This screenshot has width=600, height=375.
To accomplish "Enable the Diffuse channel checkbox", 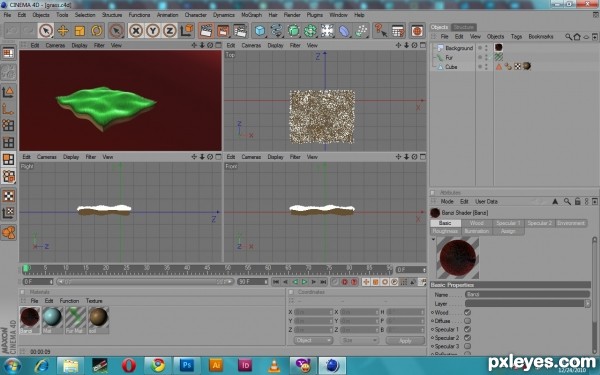I will coord(467,321).
